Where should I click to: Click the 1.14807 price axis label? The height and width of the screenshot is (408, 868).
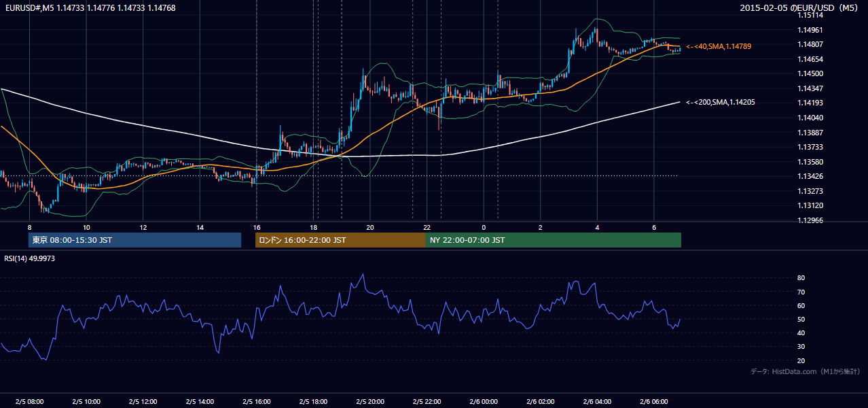(810, 45)
